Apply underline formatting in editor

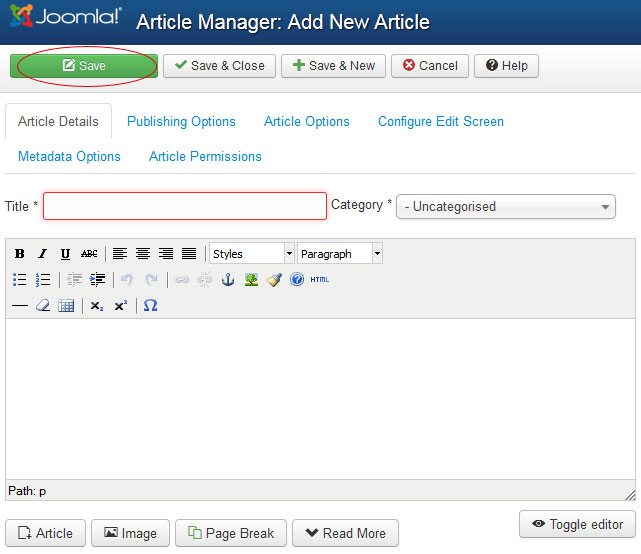click(x=65, y=254)
